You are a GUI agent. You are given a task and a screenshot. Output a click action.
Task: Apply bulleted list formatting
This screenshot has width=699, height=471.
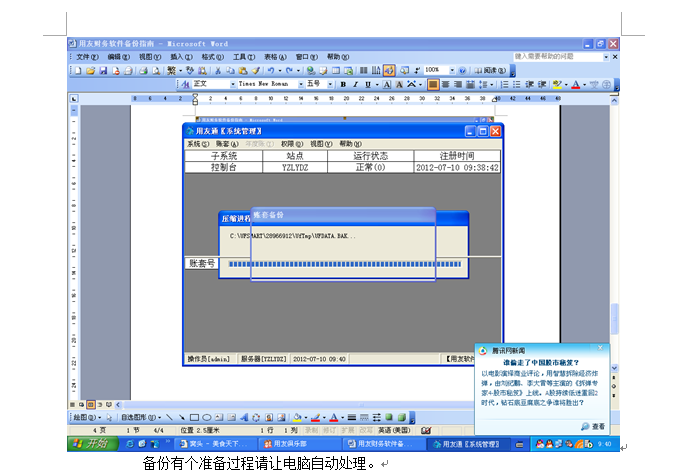(x=517, y=84)
